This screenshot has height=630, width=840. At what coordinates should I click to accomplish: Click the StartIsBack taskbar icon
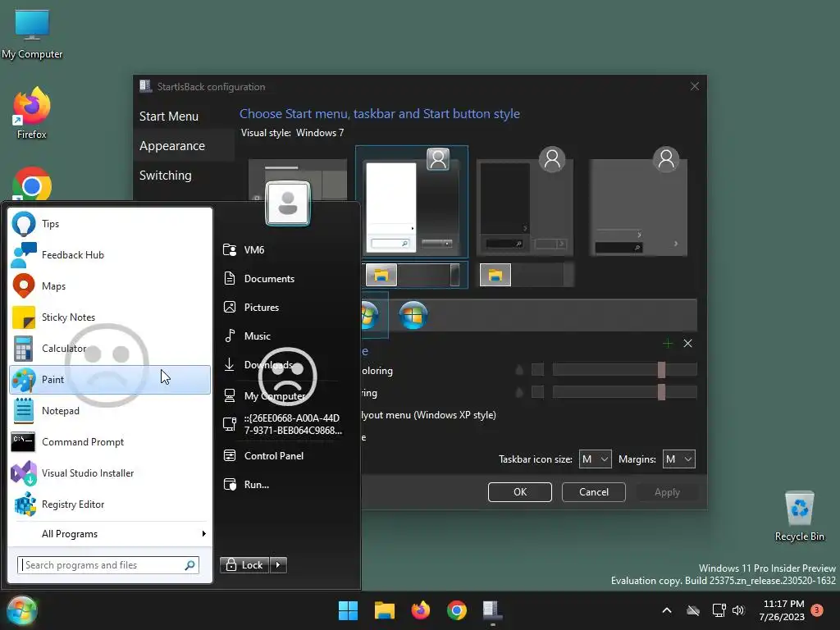click(493, 610)
